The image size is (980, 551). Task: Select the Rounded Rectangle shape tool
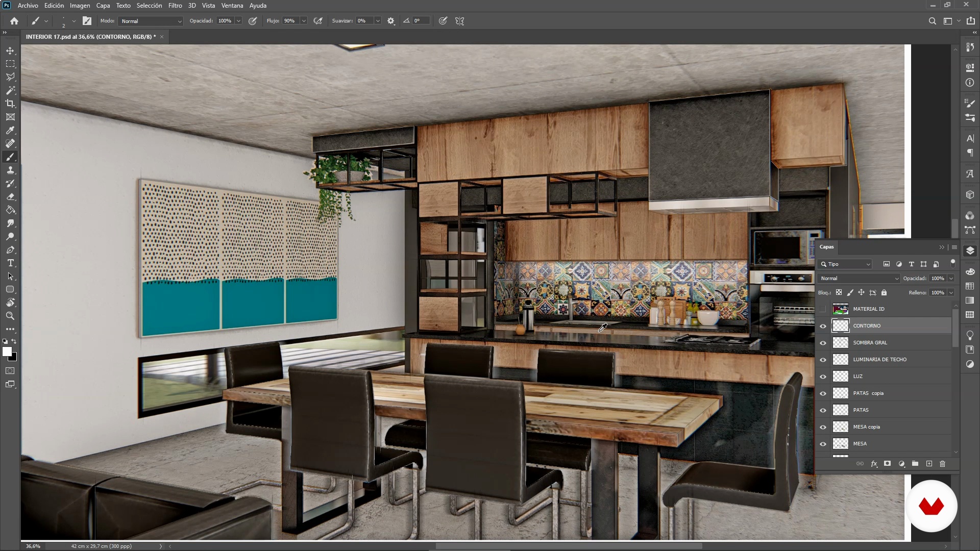[x=10, y=289]
